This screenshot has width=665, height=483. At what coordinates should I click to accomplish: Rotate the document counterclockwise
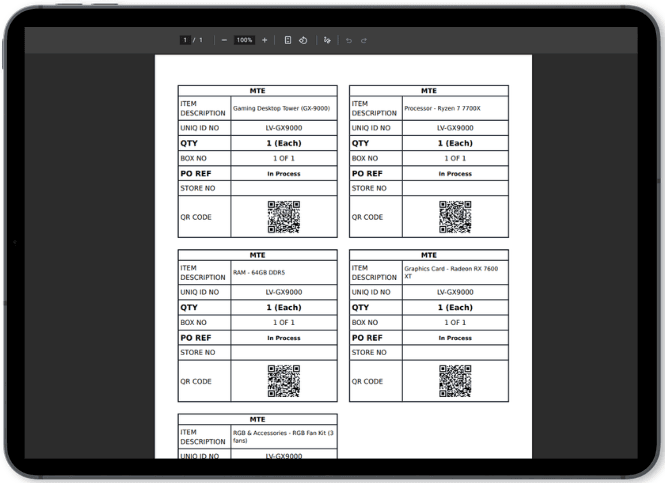click(x=303, y=40)
